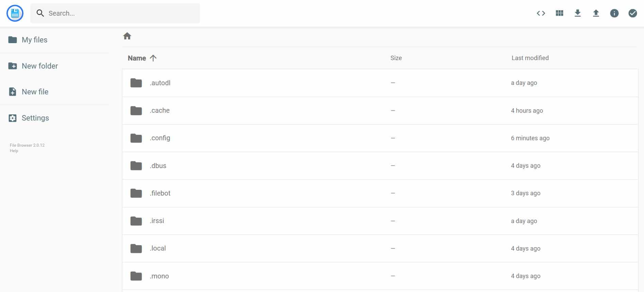Viewport: 644px width, 292px height.
Task: Open the shell console icon
Action: [541, 13]
